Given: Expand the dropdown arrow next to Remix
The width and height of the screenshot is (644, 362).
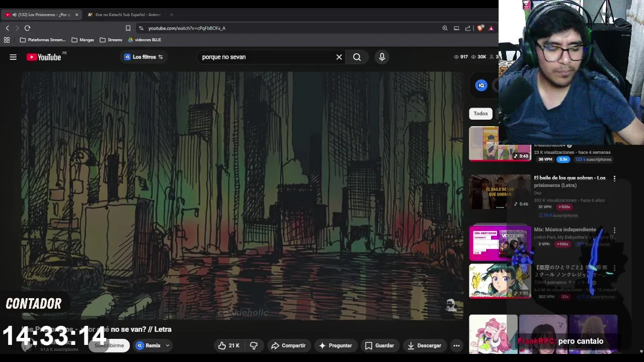Looking at the screenshot, I should point(168,345).
